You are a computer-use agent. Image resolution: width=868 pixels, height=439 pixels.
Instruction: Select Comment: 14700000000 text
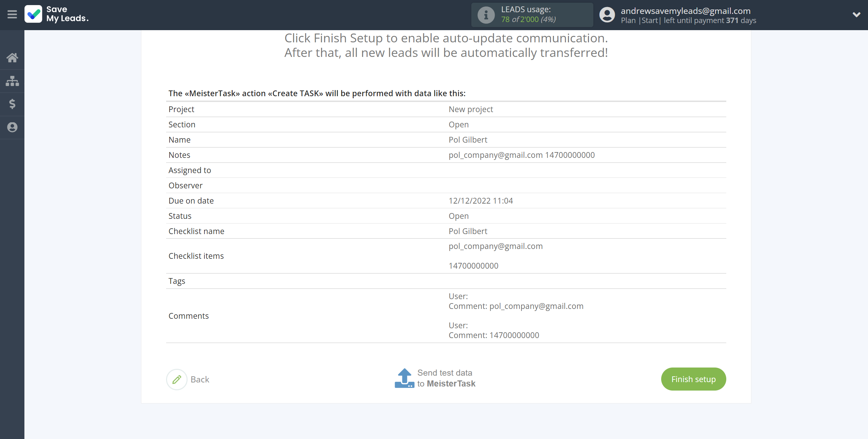coord(494,335)
